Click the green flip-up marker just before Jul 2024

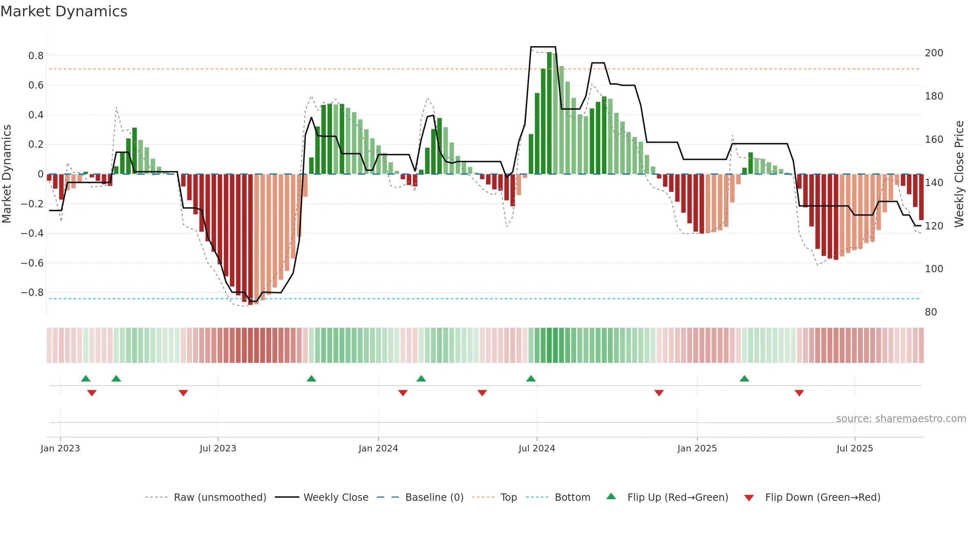click(531, 378)
